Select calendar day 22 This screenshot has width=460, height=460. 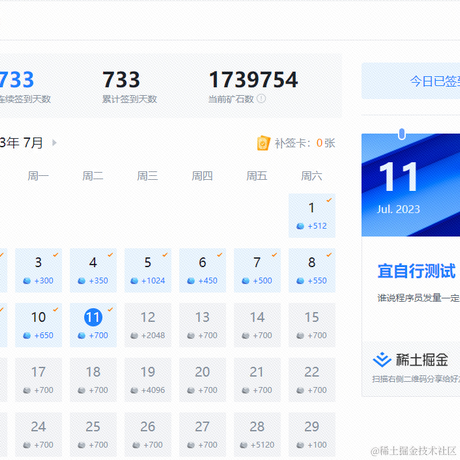pyautogui.click(x=312, y=380)
